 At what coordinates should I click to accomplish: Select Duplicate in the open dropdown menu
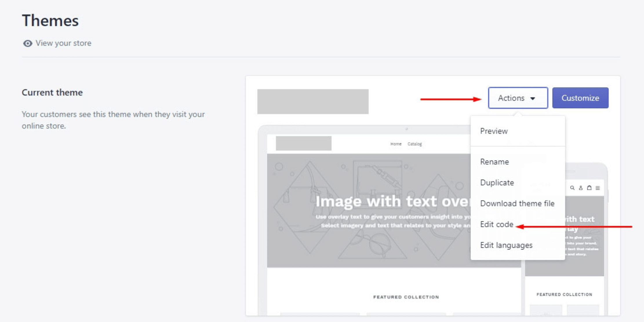coord(497,182)
